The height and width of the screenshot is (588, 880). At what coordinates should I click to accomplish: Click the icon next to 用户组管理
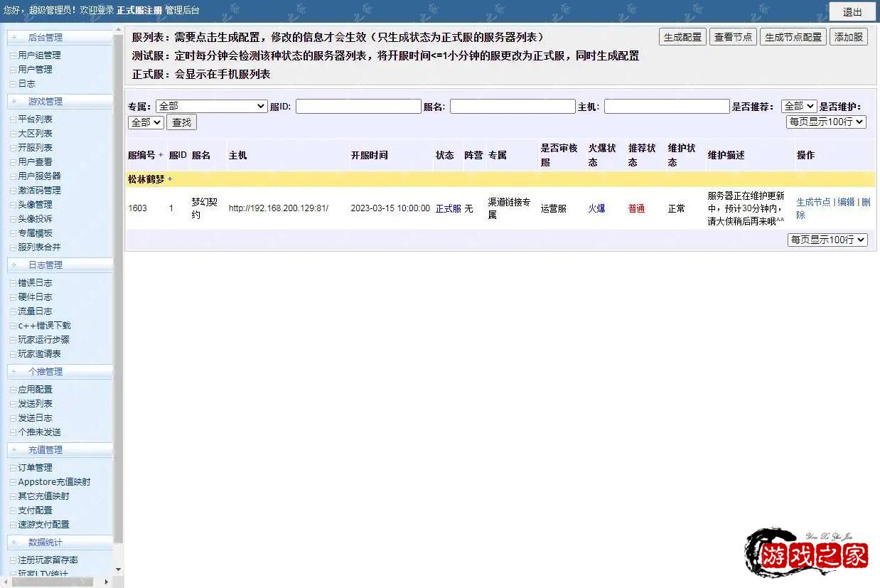click(13, 55)
